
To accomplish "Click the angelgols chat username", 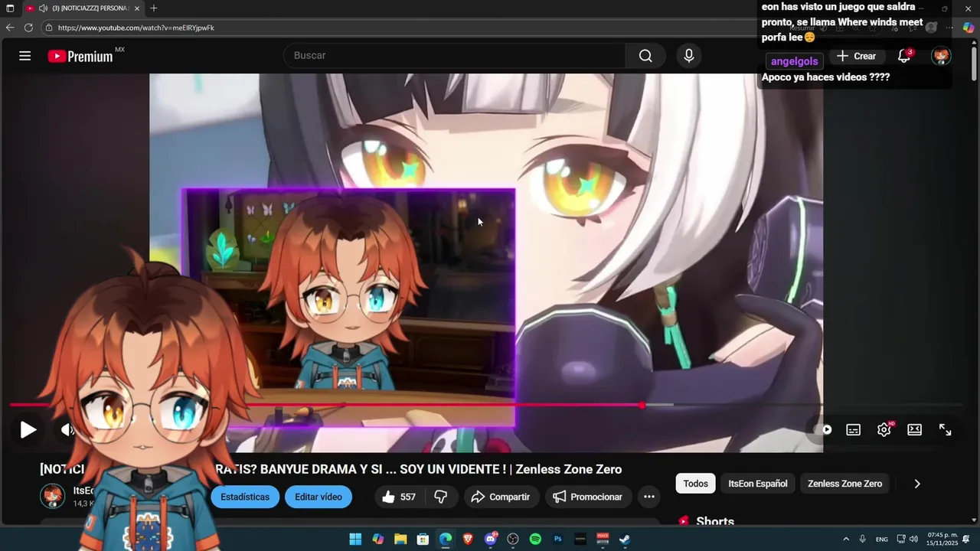I will 794,61.
